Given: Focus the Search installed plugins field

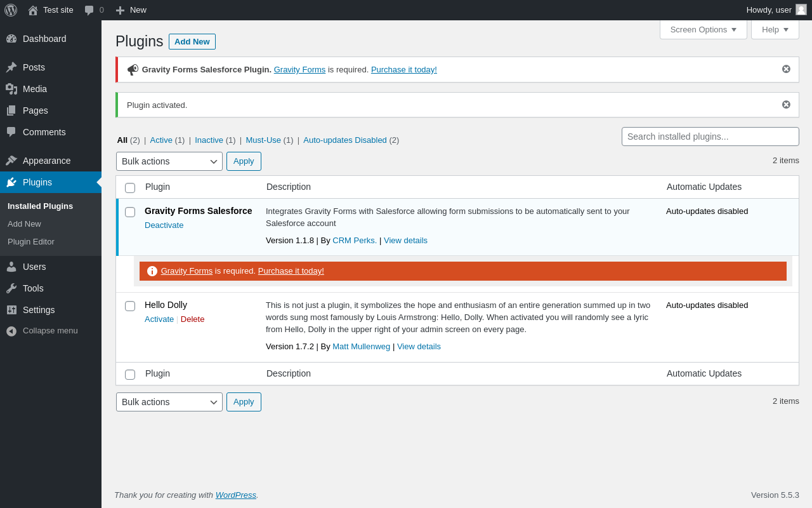Looking at the screenshot, I should [710, 137].
